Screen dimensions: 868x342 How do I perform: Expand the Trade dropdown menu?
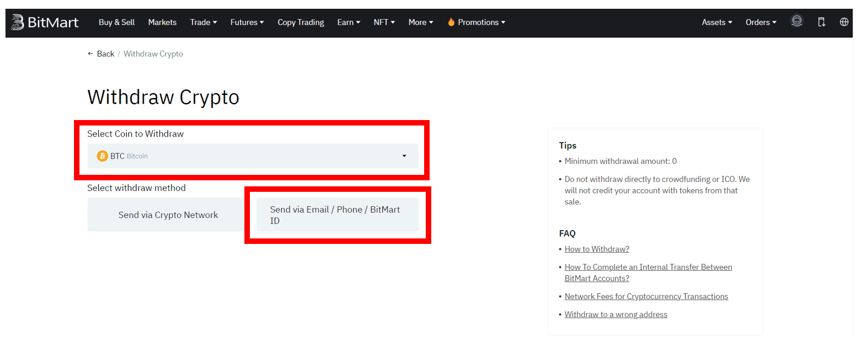(203, 22)
